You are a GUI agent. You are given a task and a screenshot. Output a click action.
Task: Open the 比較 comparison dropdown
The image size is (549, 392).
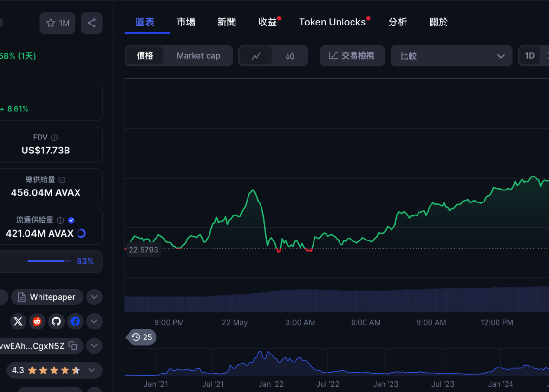tap(451, 56)
